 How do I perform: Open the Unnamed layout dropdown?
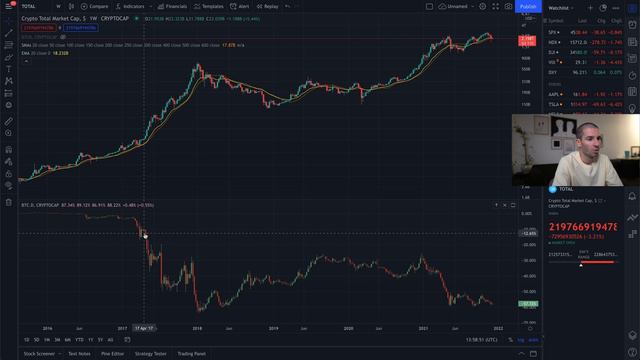click(x=456, y=6)
